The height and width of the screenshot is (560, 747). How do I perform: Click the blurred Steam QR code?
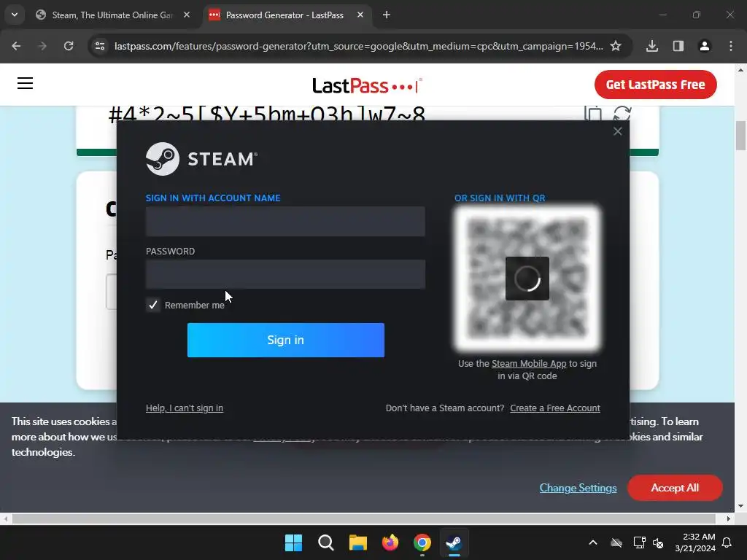coord(527,279)
